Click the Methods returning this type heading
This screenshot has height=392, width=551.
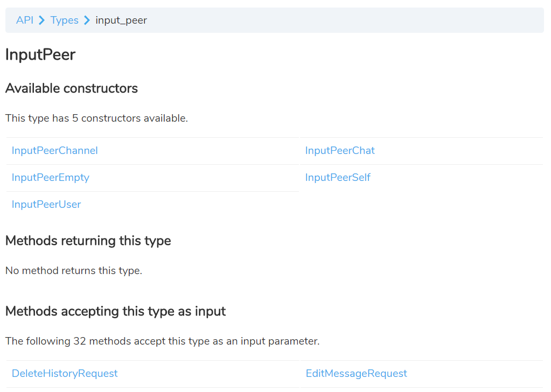pos(88,241)
